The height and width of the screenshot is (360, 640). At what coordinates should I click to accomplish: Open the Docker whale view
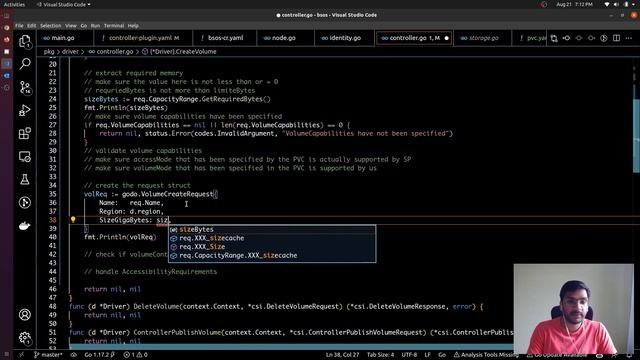25,226
